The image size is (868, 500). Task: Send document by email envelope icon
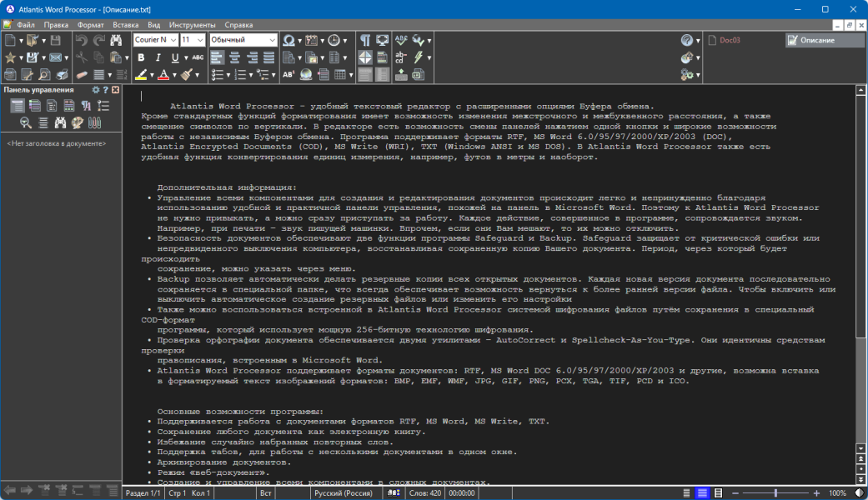(55, 57)
